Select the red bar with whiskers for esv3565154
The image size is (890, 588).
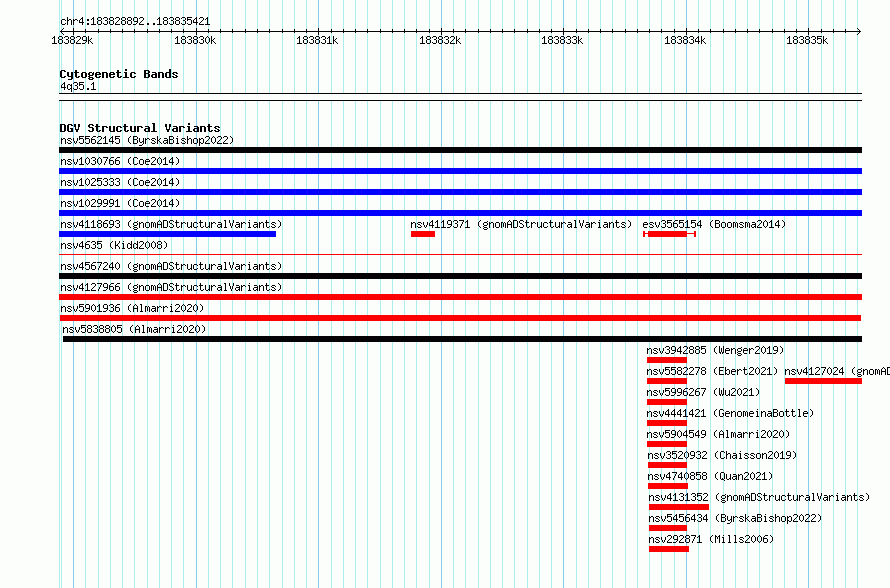coord(669,234)
